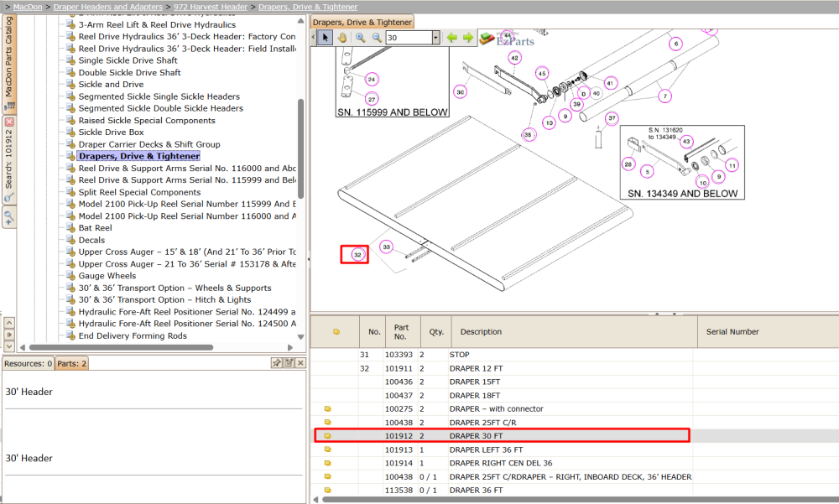
Task: Open the Decals tree item
Action: pyautogui.click(x=91, y=240)
